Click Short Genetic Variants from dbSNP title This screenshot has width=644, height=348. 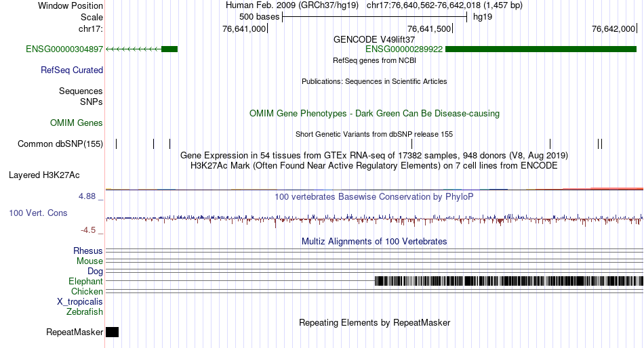click(x=374, y=134)
